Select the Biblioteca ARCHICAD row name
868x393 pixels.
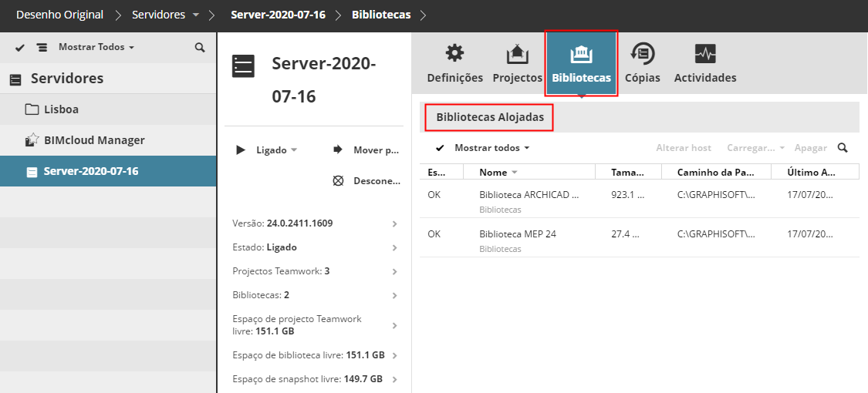[x=529, y=194]
